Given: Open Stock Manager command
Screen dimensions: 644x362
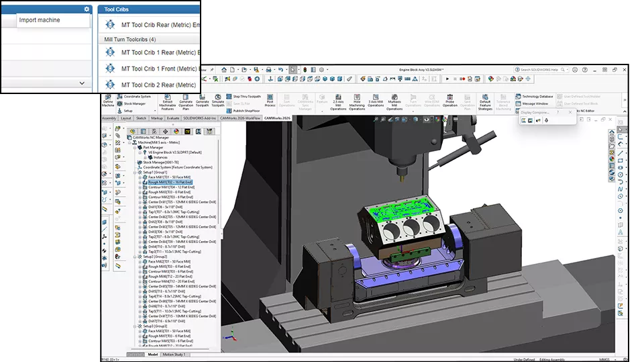Looking at the screenshot, I should [x=131, y=103].
